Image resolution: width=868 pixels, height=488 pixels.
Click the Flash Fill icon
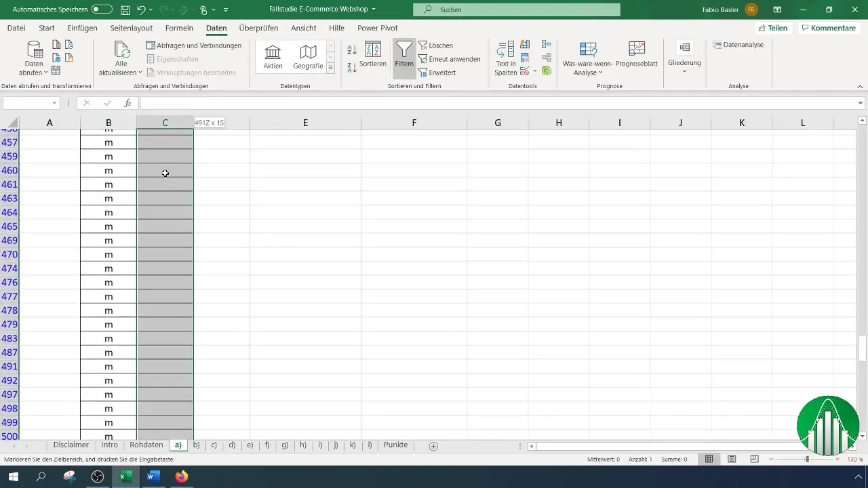(525, 45)
